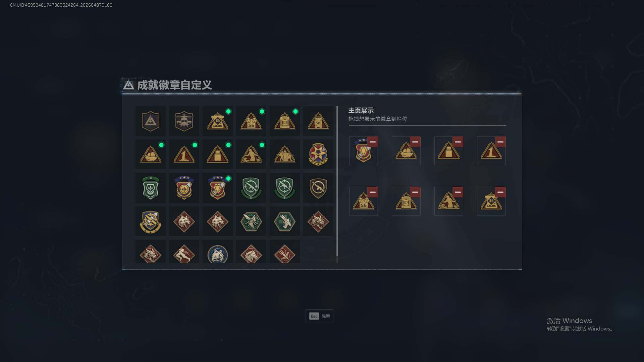Pick the S8 season triangle badge
The height and width of the screenshot is (362, 644).
point(318,121)
